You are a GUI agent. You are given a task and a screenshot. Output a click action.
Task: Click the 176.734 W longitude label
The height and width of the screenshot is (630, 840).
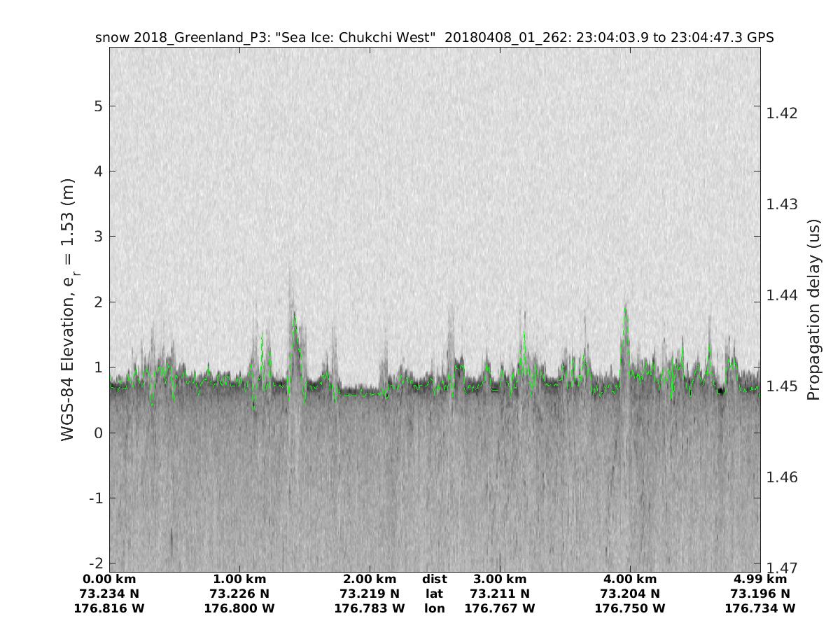click(x=760, y=608)
